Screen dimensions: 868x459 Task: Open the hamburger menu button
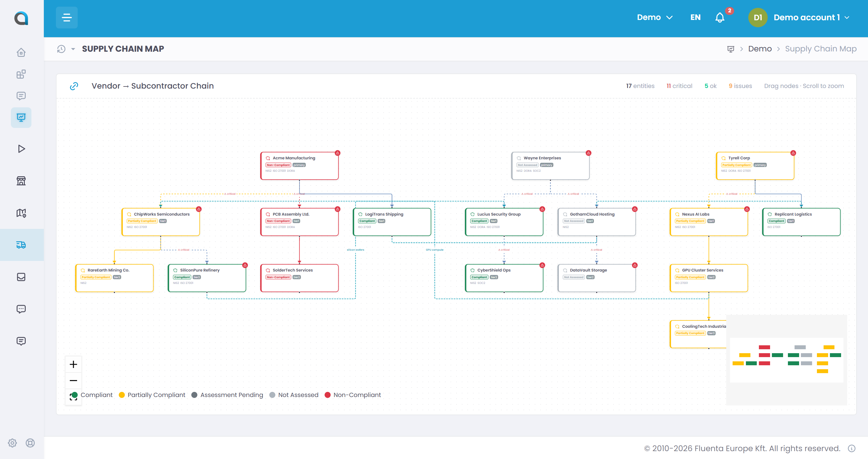(67, 18)
